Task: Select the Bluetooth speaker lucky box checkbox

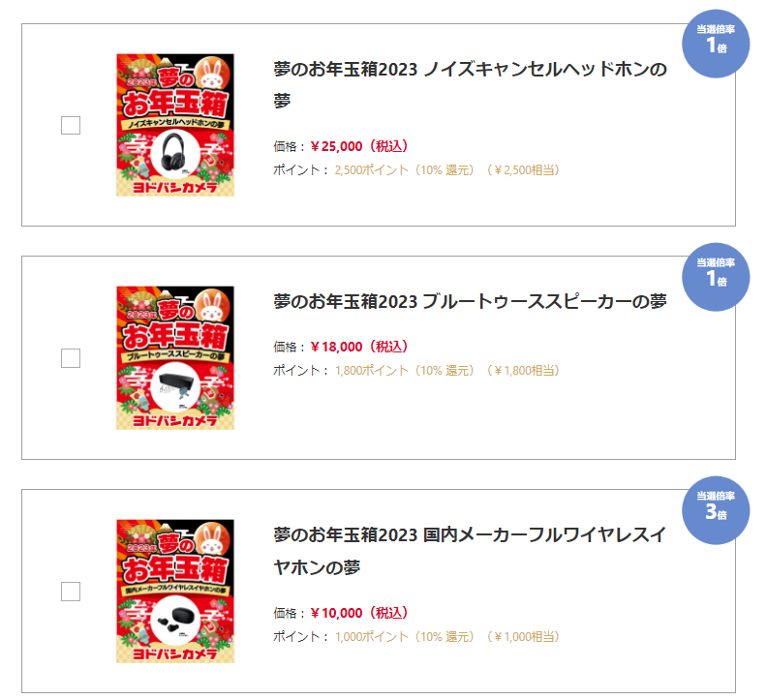Action: point(71,358)
